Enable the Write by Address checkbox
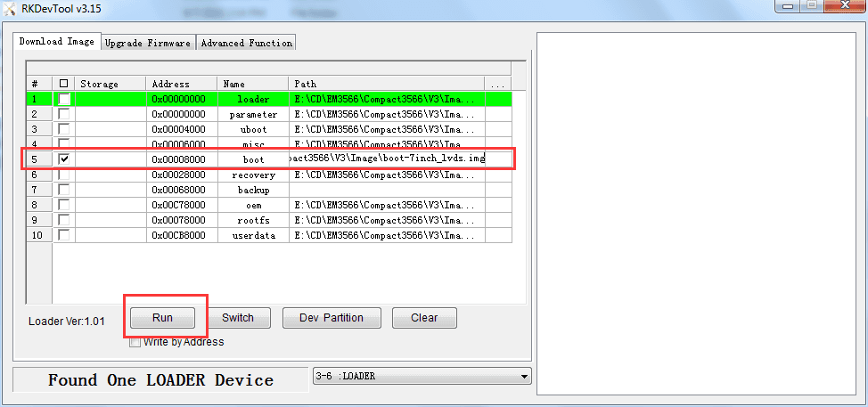Screen dimensions: 868x407 [135, 342]
